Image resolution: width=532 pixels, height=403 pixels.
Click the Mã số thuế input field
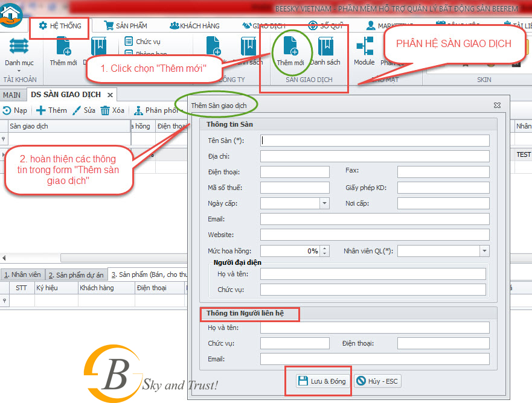[295, 188]
